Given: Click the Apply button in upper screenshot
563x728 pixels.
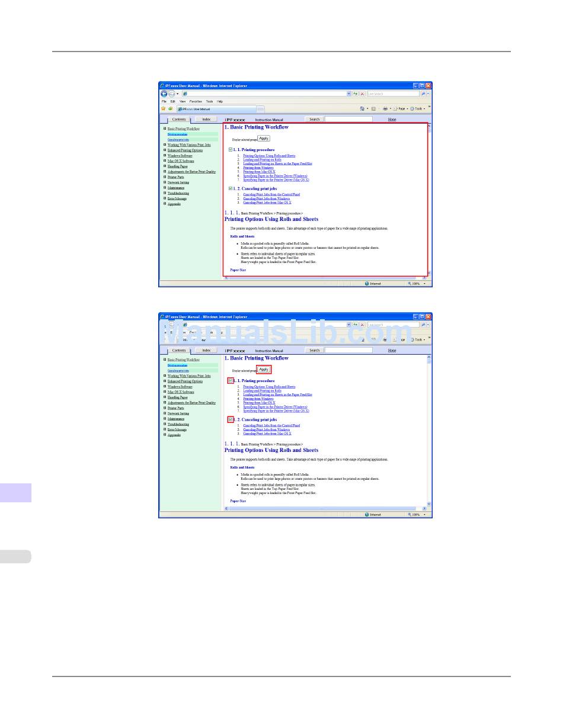Looking at the screenshot, I should [x=264, y=138].
